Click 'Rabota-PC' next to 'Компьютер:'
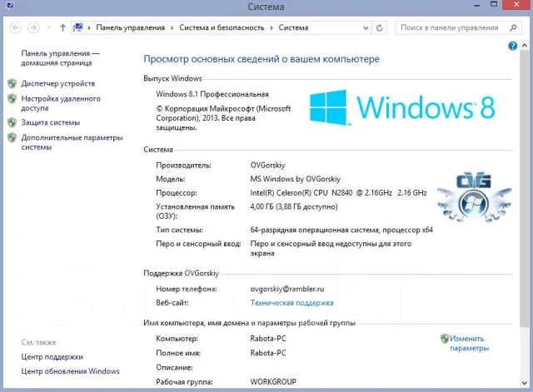 coord(268,339)
